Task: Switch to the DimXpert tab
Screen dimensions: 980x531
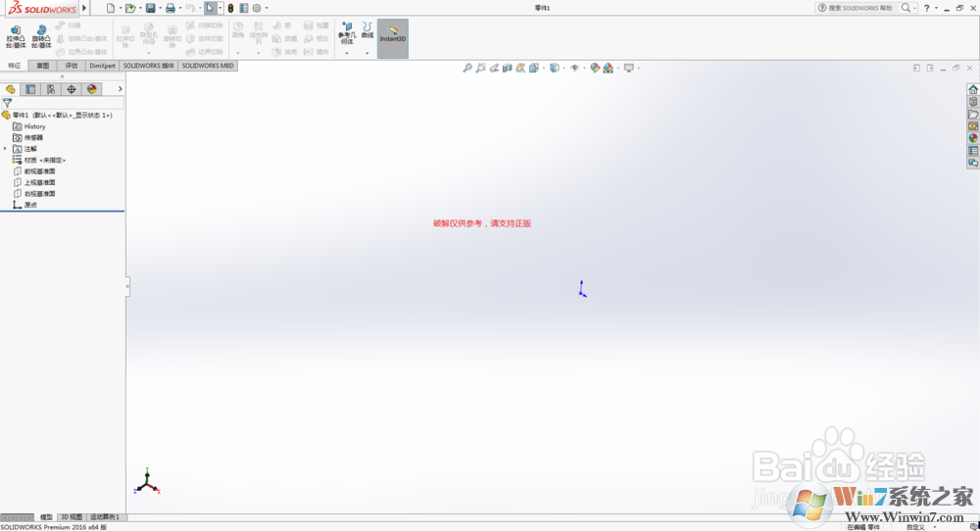Action: (103, 66)
